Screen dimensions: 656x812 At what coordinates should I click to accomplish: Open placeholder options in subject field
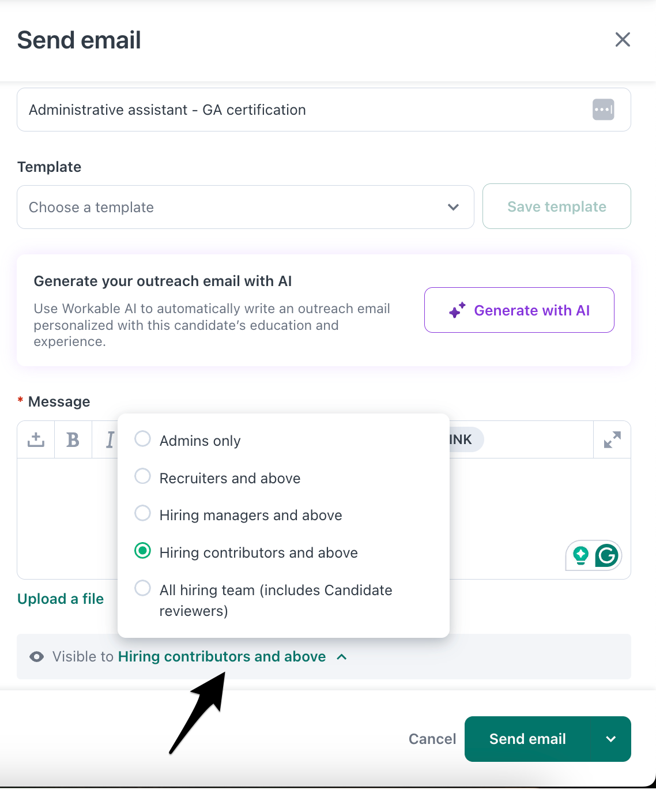[603, 110]
